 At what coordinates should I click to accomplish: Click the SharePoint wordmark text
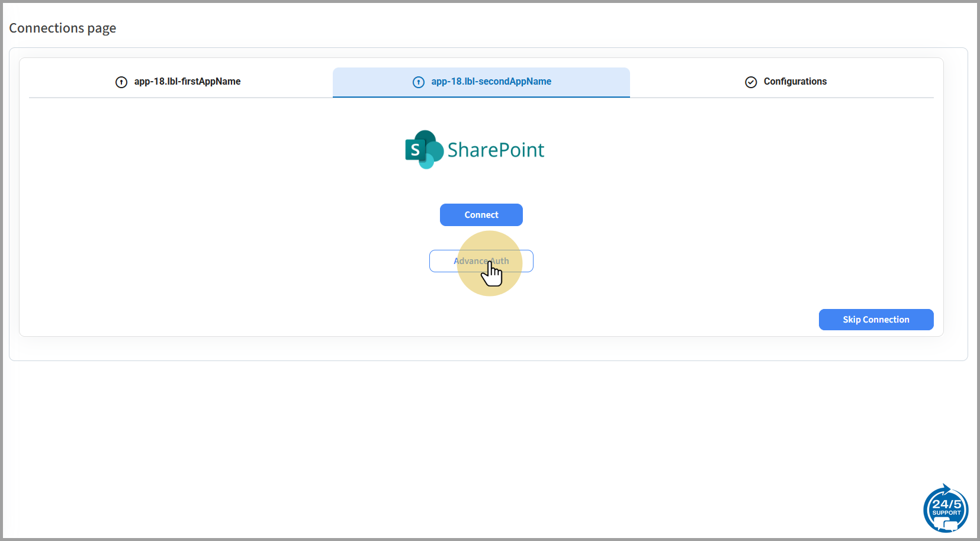click(496, 150)
